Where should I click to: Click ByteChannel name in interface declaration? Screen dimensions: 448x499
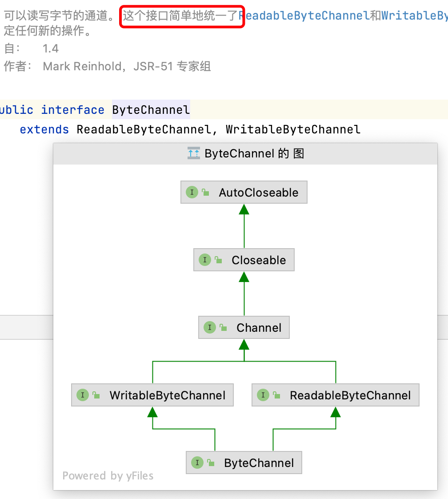pyautogui.click(x=151, y=110)
